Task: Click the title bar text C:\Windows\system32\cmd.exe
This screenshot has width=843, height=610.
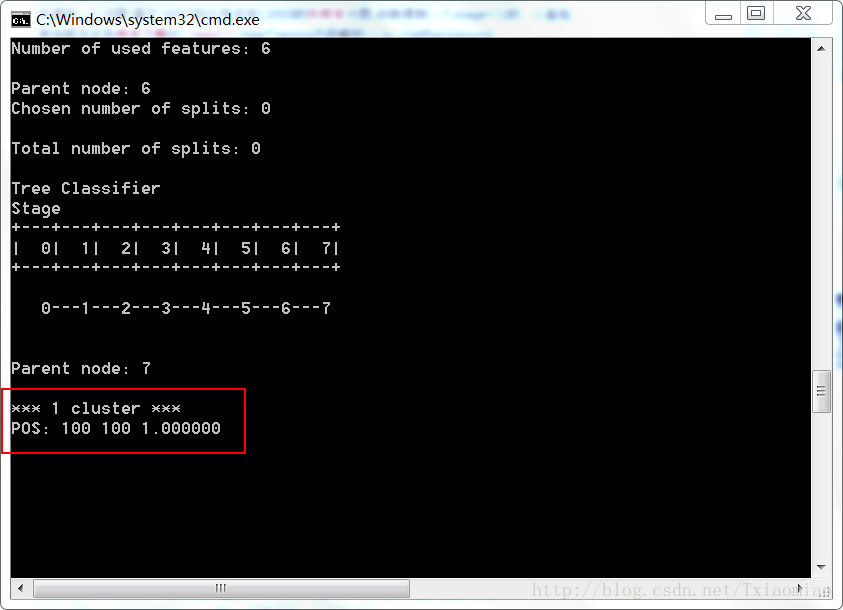Action: point(148,20)
